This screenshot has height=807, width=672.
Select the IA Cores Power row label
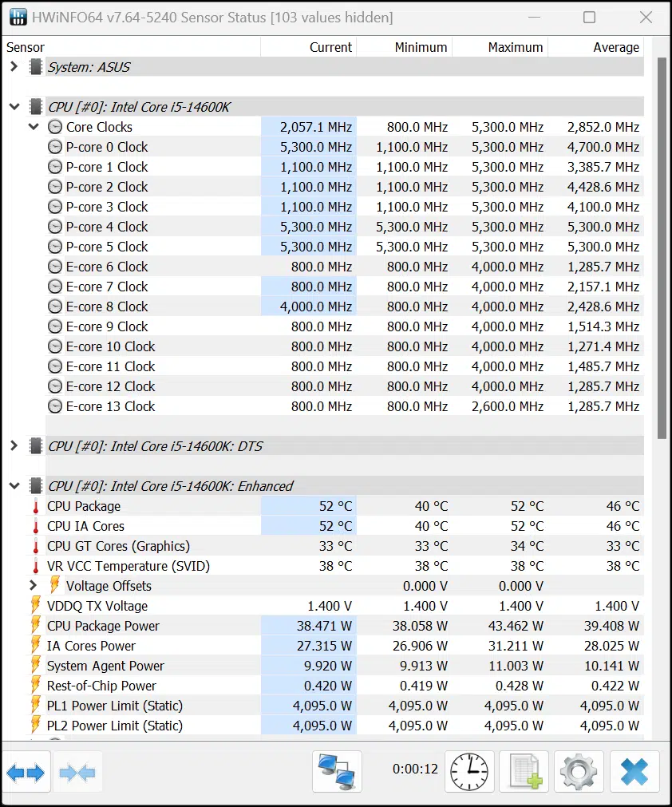pyautogui.click(x=91, y=646)
